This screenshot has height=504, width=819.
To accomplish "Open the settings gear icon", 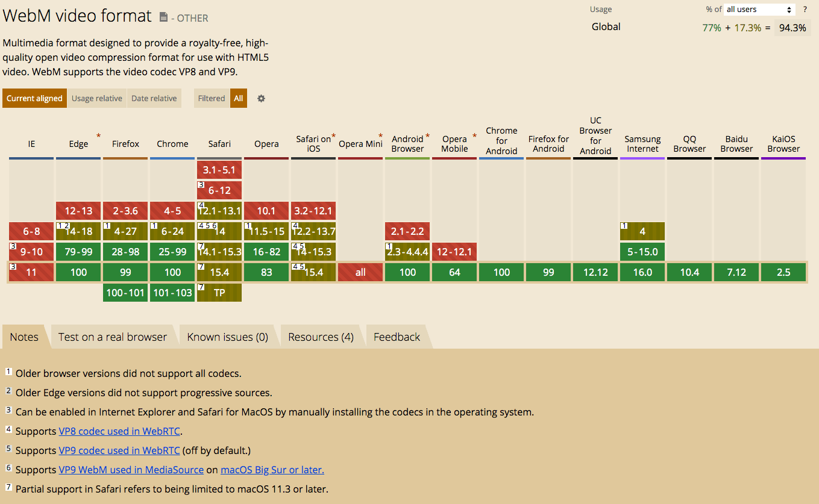I will [x=261, y=98].
